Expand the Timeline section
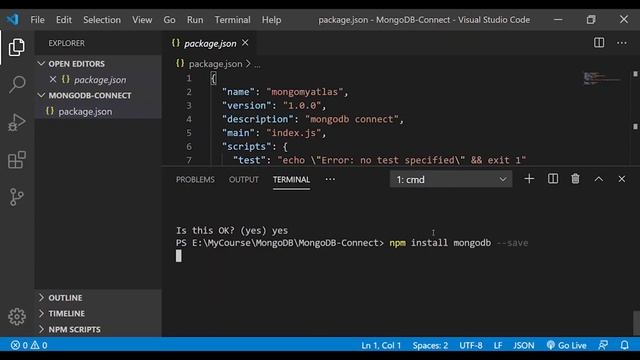The height and width of the screenshot is (360, 640). (41, 313)
